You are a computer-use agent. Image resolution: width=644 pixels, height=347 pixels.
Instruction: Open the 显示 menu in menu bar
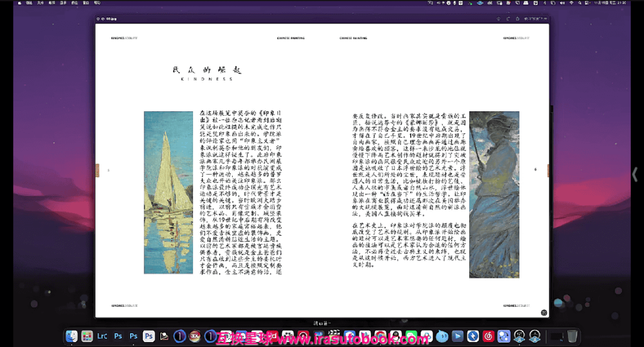click(63, 3)
